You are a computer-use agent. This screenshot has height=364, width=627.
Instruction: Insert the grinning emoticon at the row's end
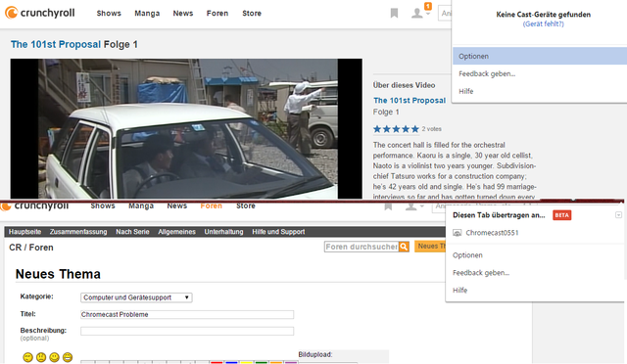click(x=68, y=357)
